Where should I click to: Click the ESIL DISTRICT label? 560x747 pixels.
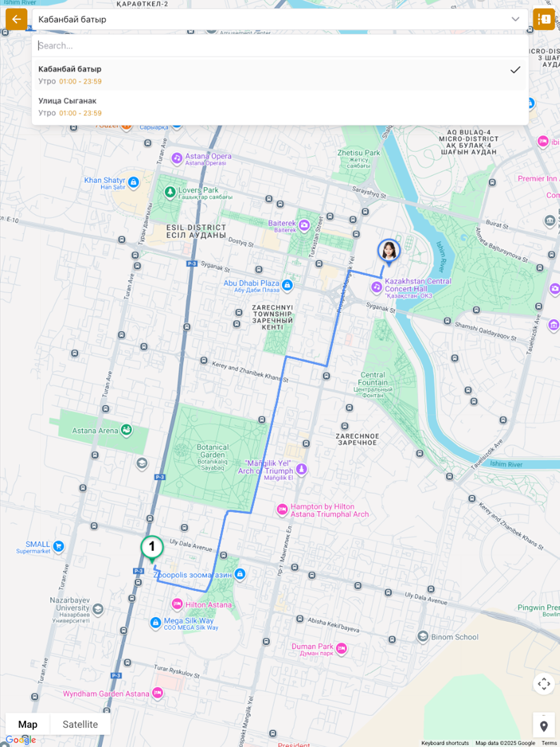[196, 231]
